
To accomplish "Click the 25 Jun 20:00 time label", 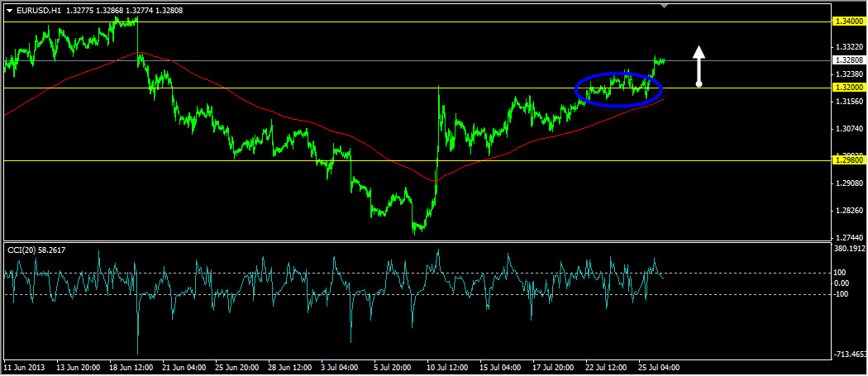I will click(x=238, y=368).
